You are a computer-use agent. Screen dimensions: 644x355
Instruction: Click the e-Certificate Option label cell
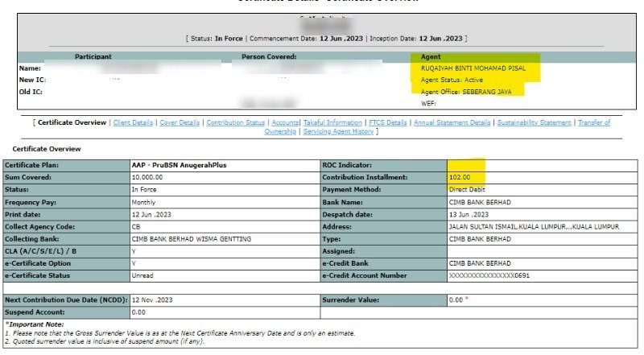pos(67,263)
